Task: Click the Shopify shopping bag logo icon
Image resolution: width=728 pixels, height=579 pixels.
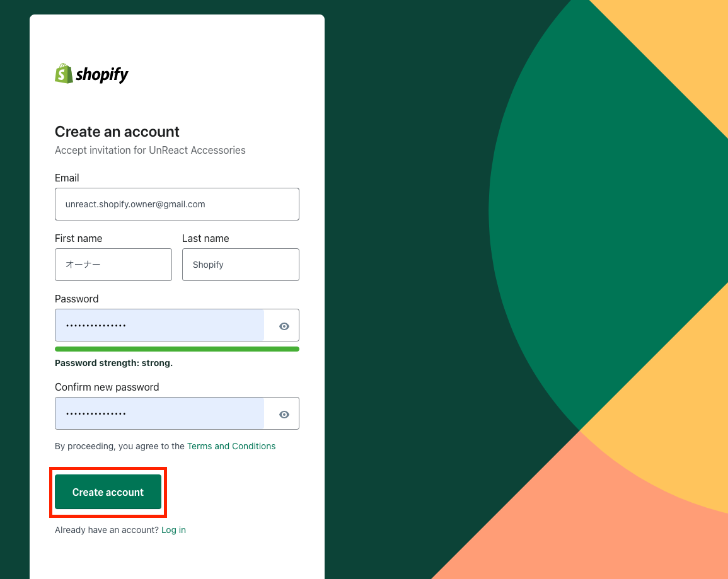Action: pos(64,73)
